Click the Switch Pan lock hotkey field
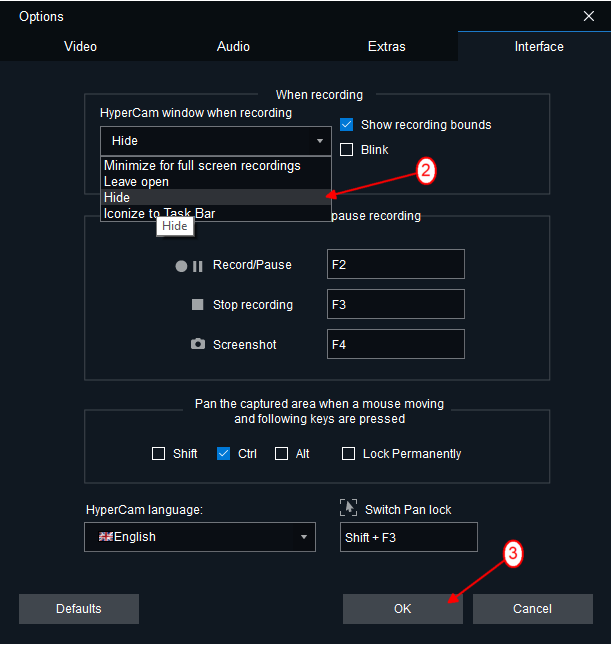This screenshot has height=645, width=613. pyautogui.click(x=409, y=537)
